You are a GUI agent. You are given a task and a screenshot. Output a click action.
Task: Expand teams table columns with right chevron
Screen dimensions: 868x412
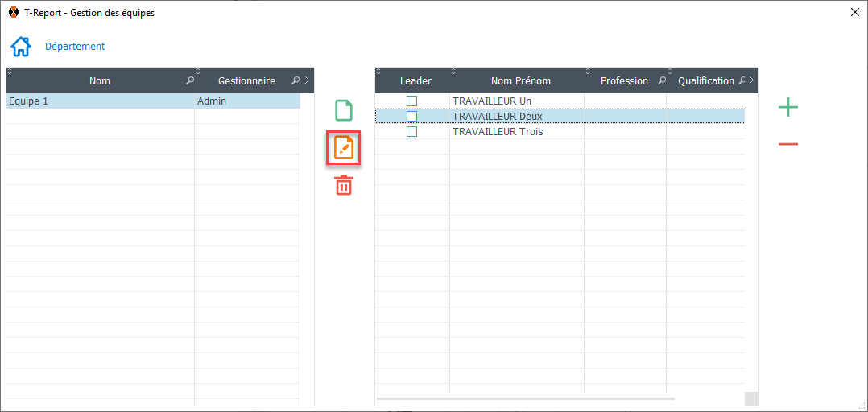tap(307, 81)
